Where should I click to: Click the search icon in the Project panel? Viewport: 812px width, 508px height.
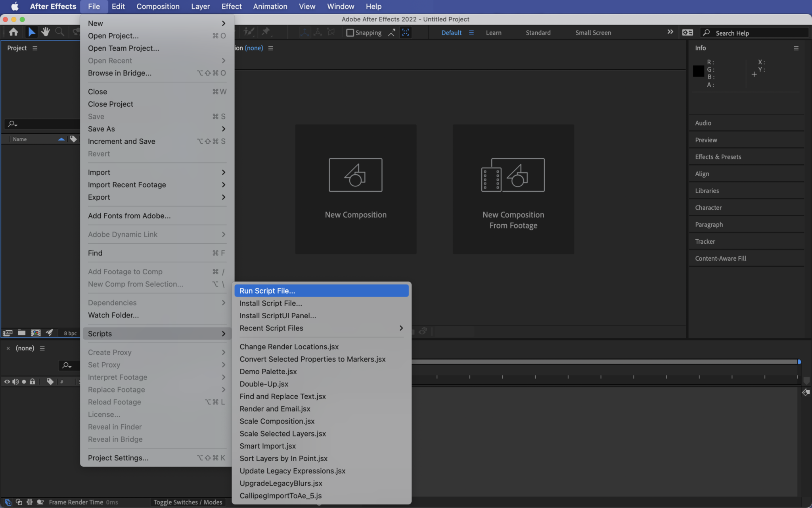[11, 124]
